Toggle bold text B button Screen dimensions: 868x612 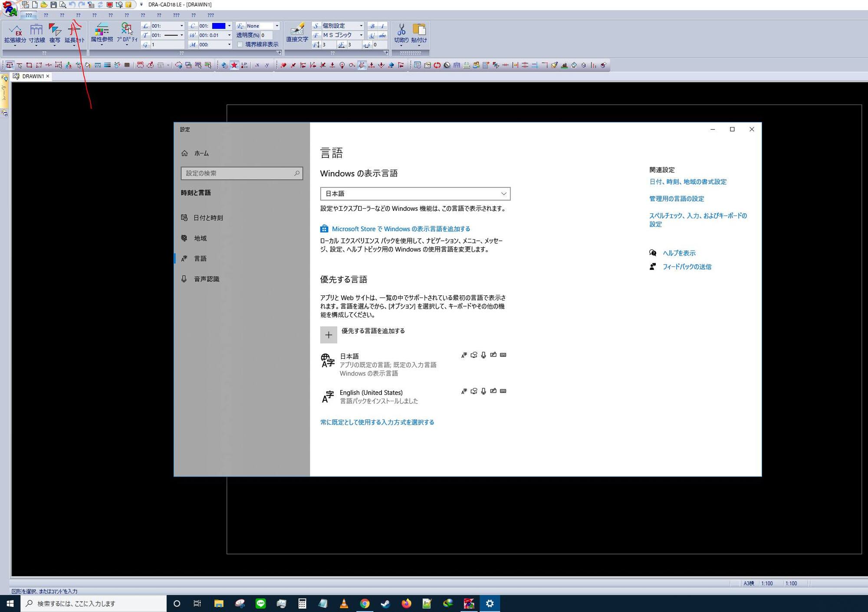tap(372, 26)
